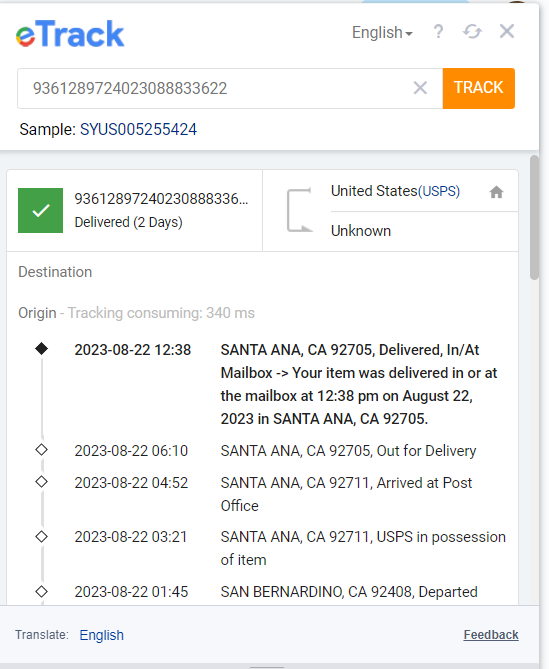Clear the tracking number field
Image resolution: width=549 pixels, height=669 pixels.
pos(420,88)
